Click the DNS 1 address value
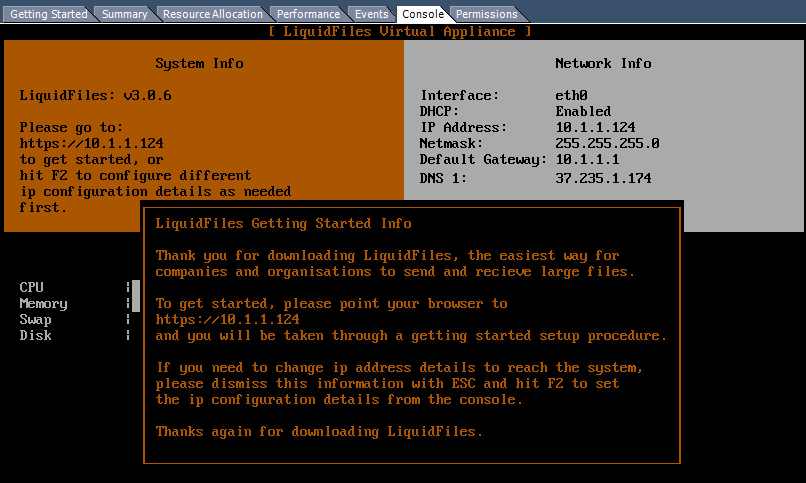This screenshot has width=806, height=483. tap(603, 177)
